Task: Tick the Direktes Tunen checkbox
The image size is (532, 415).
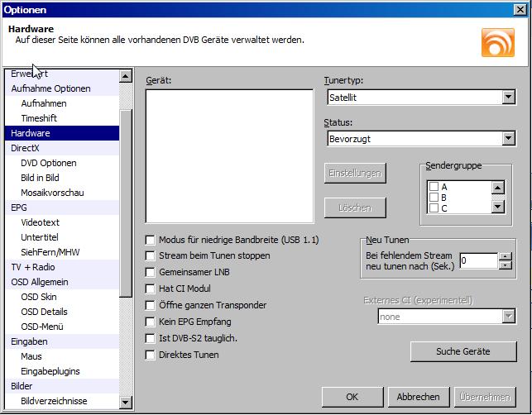Action: point(151,355)
